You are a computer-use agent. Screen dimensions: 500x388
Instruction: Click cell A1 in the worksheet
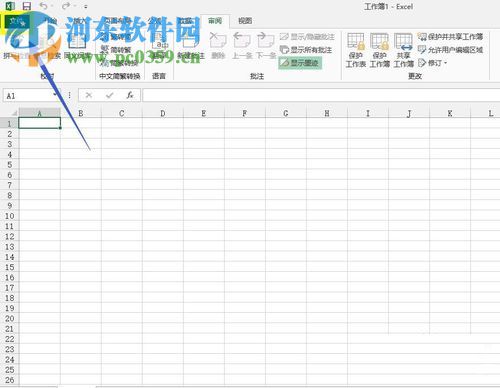pos(39,123)
